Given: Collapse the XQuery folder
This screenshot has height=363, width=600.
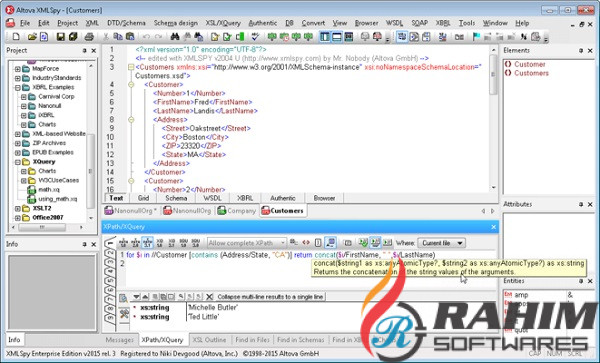Looking at the screenshot, I should [x=17, y=162].
